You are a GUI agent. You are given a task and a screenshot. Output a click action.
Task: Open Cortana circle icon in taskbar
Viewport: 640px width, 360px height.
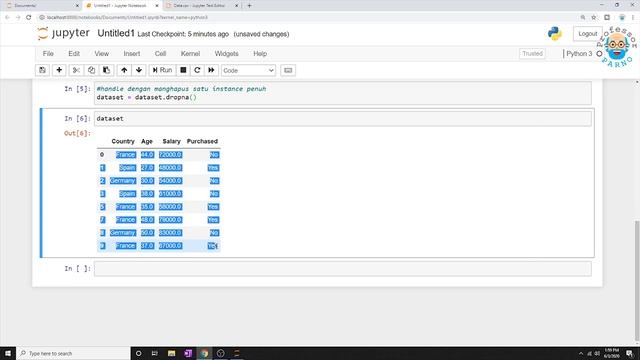138,353
